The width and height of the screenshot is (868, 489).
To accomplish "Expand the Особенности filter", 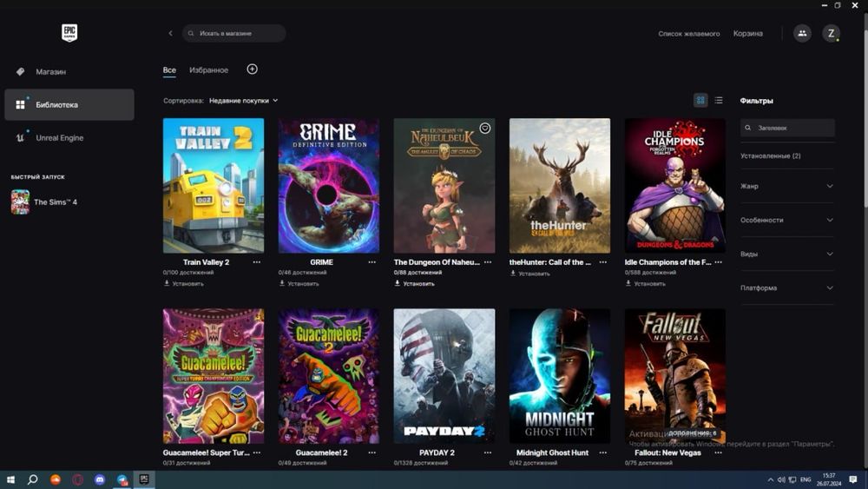I will coord(786,220).
